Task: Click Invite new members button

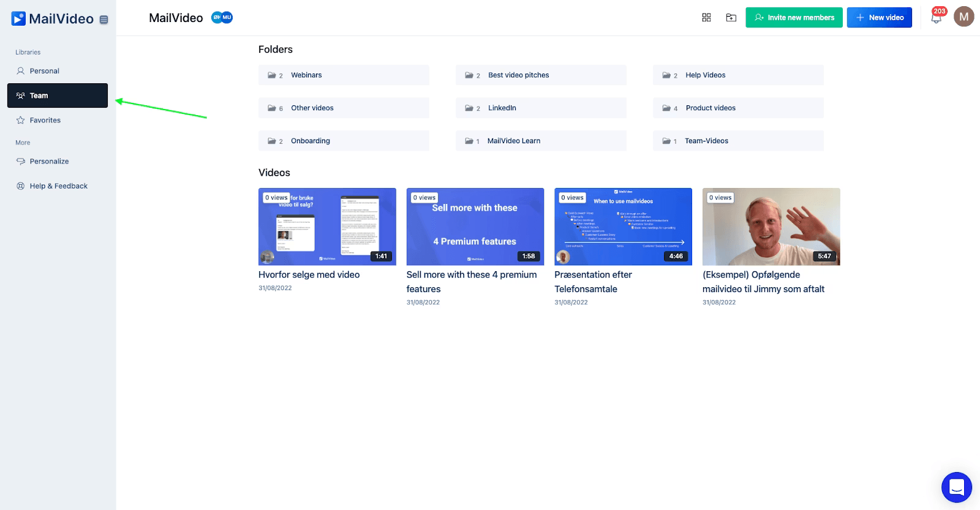Action: [794, 18]
